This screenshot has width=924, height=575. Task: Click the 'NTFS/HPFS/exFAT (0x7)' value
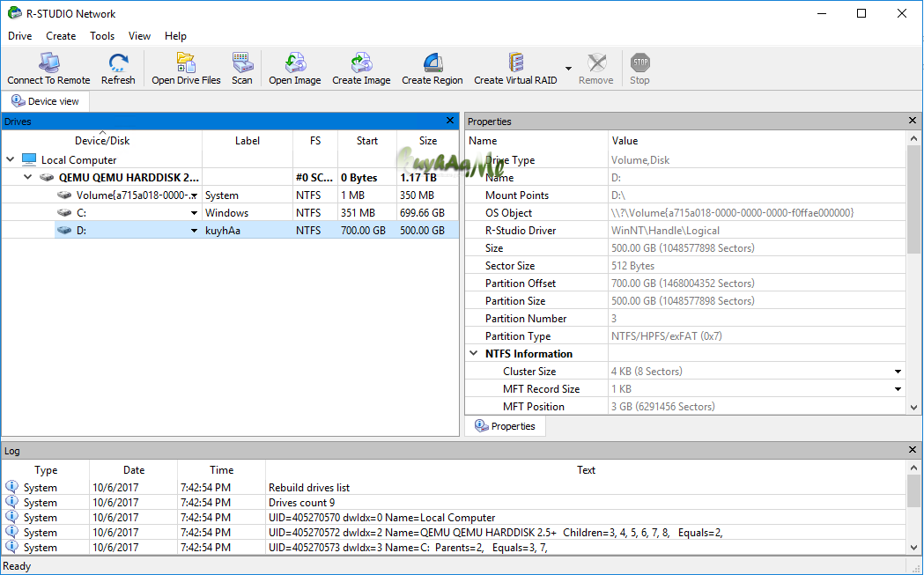[x=667, y=336]
